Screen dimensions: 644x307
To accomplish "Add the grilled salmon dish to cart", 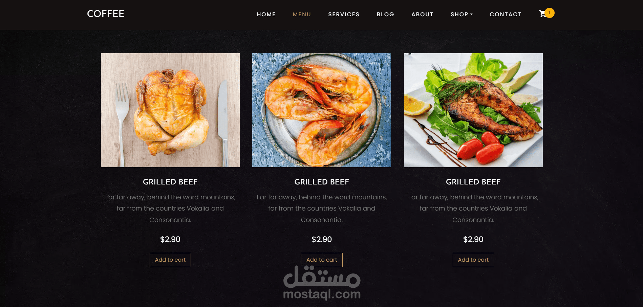I will [473, 260].
